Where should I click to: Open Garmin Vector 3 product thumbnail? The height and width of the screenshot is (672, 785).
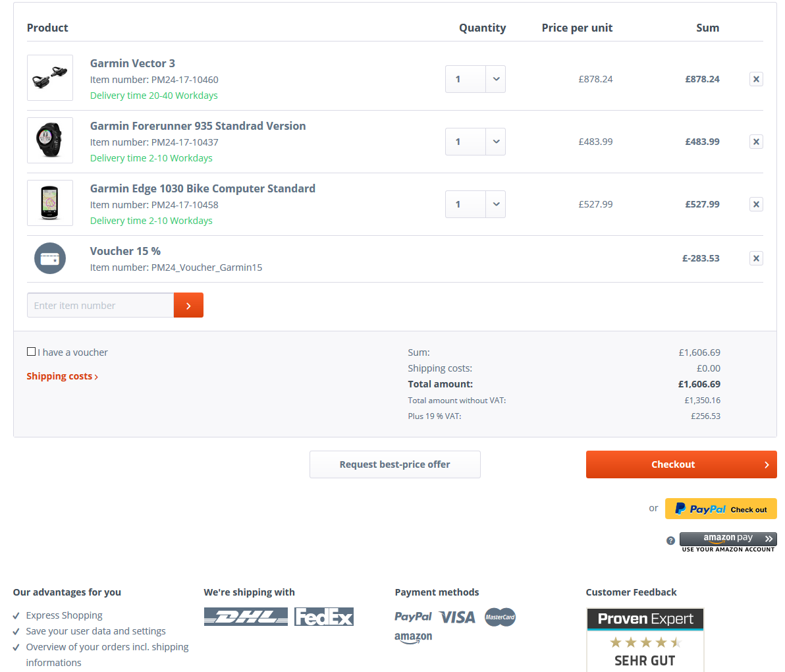tap(50, 78)
